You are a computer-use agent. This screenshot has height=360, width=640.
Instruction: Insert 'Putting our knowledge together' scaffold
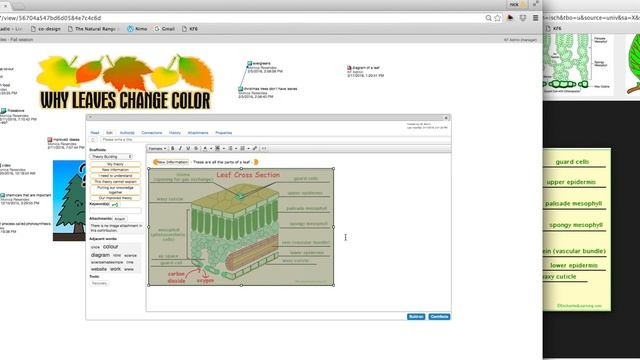coord(116,190)
